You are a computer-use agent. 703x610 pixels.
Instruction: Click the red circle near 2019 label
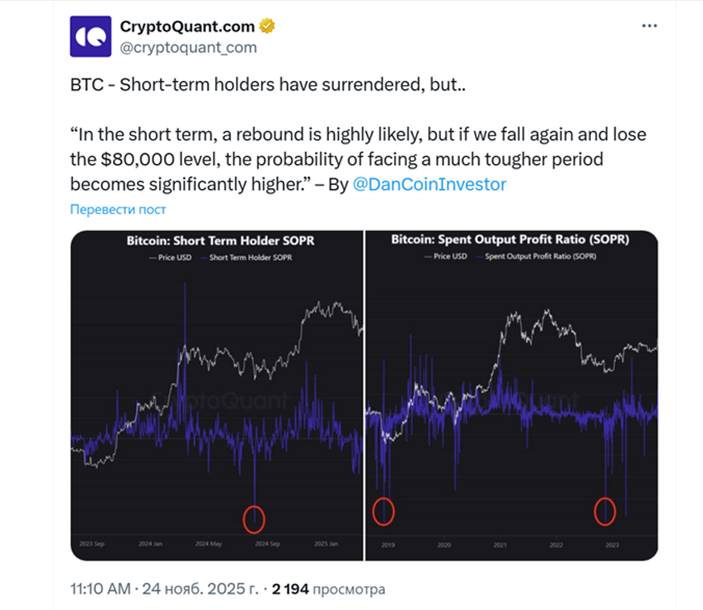point(383,512)
